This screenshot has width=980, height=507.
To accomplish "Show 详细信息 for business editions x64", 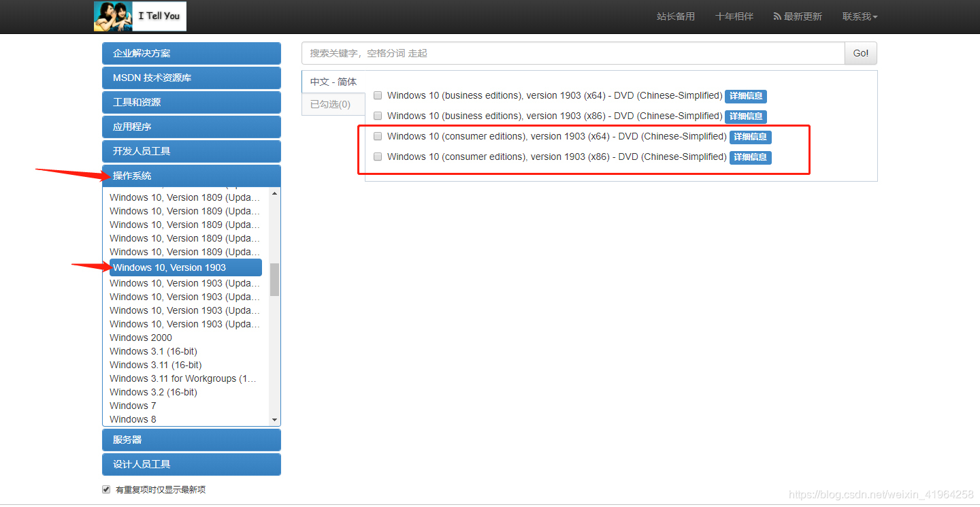I will coord(746,96).
